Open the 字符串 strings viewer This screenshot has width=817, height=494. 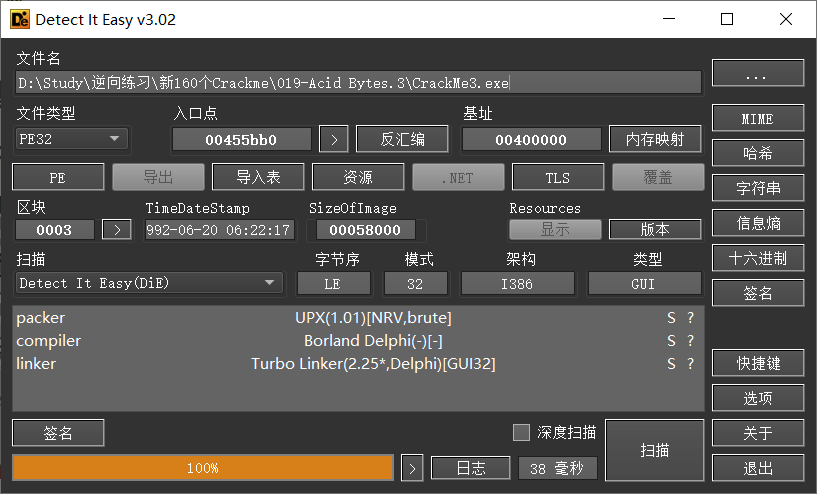[x=758, y=188]
